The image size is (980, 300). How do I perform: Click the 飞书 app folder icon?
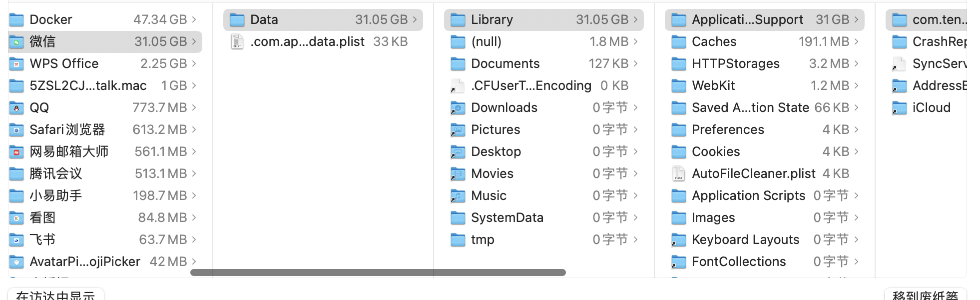click(16, 239)
